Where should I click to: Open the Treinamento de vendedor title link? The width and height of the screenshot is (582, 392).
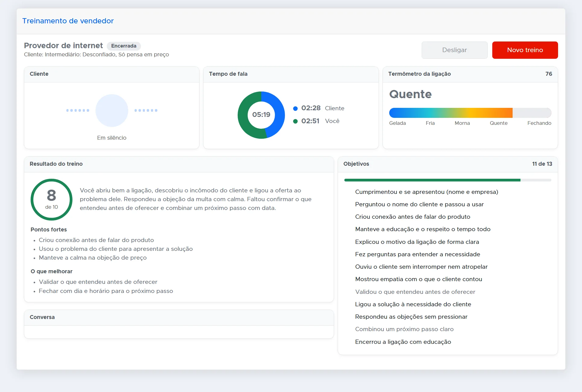coord(68,21)
